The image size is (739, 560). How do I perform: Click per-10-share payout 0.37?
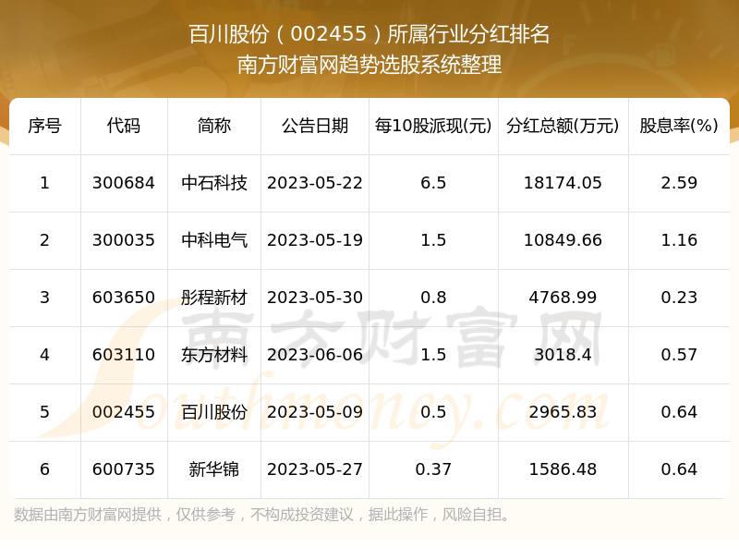[433, 469]
